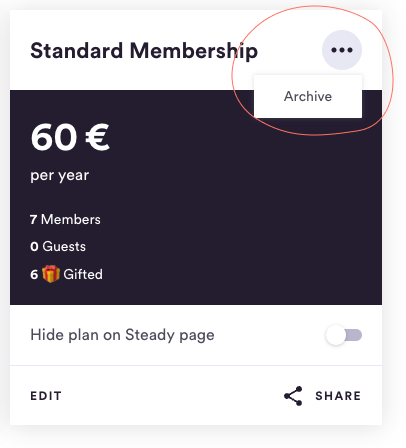Click the grey track of the hide-plan switch

click(x=354, y=335)
